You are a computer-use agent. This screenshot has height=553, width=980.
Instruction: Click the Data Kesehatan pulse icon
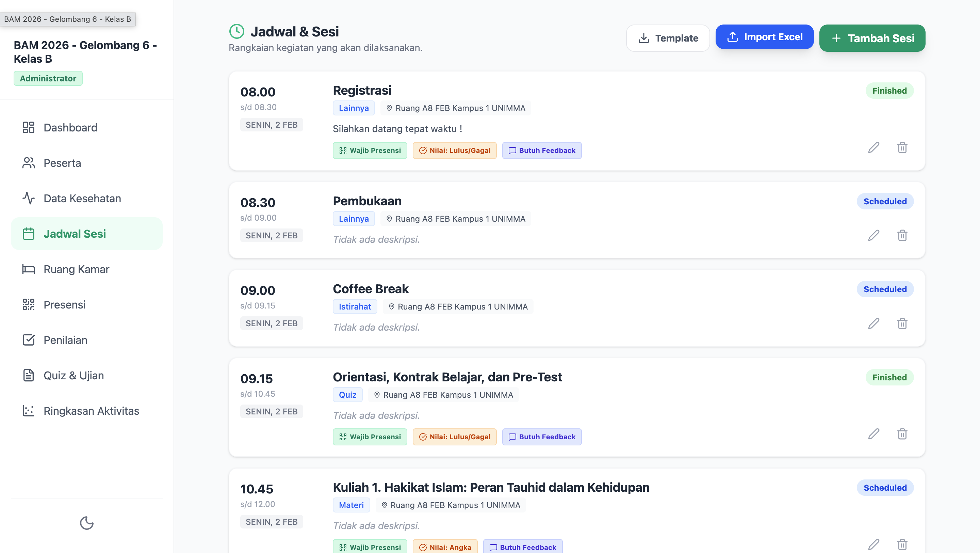[29, 198]
